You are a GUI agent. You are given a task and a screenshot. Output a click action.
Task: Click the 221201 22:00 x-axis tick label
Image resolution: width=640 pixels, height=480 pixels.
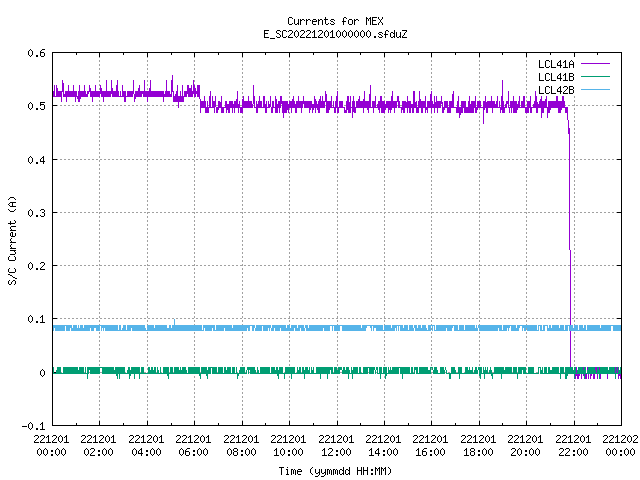click(573, 446)
